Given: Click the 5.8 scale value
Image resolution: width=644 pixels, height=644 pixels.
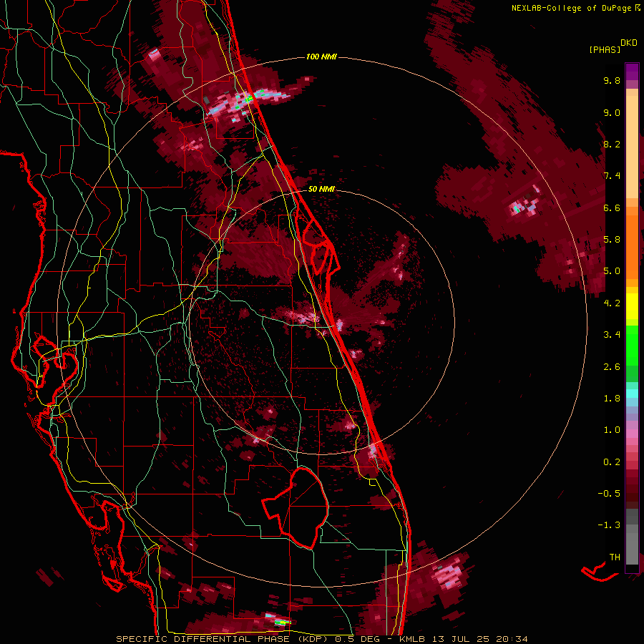Looking at the screenshot, I should (612, 240).
